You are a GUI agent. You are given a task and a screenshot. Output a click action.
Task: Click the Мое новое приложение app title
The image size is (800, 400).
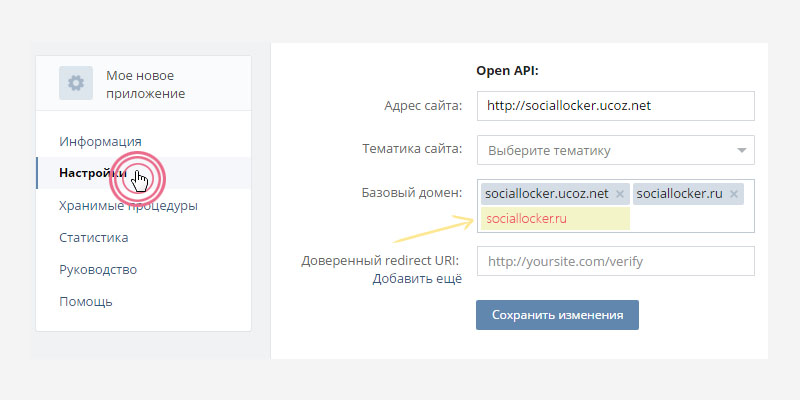[146, 84]
